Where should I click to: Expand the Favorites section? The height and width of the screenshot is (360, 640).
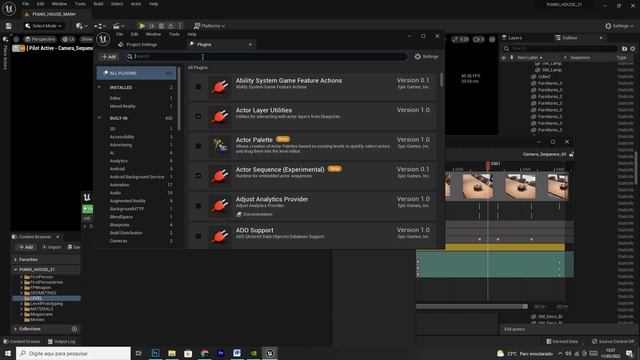(x=16, y=260)
